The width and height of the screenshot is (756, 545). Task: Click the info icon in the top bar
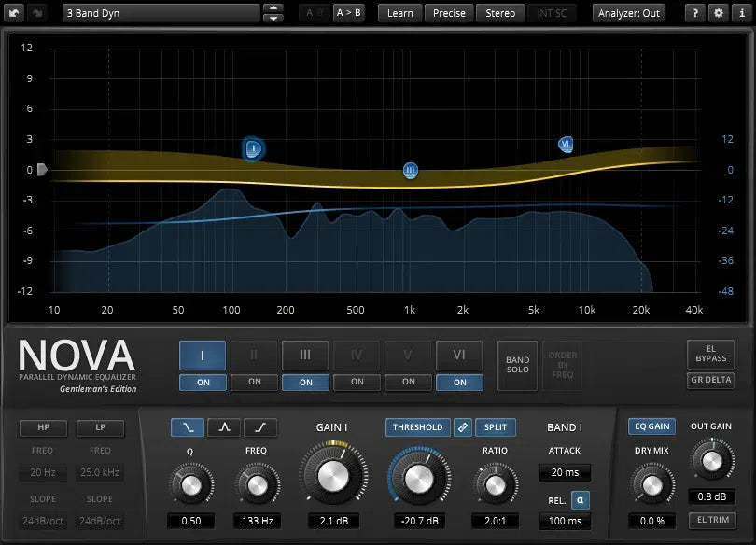pos(740,13)
